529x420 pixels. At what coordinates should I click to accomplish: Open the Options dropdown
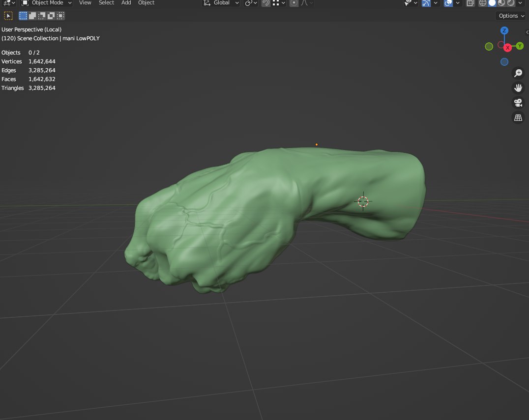(511, 16)
